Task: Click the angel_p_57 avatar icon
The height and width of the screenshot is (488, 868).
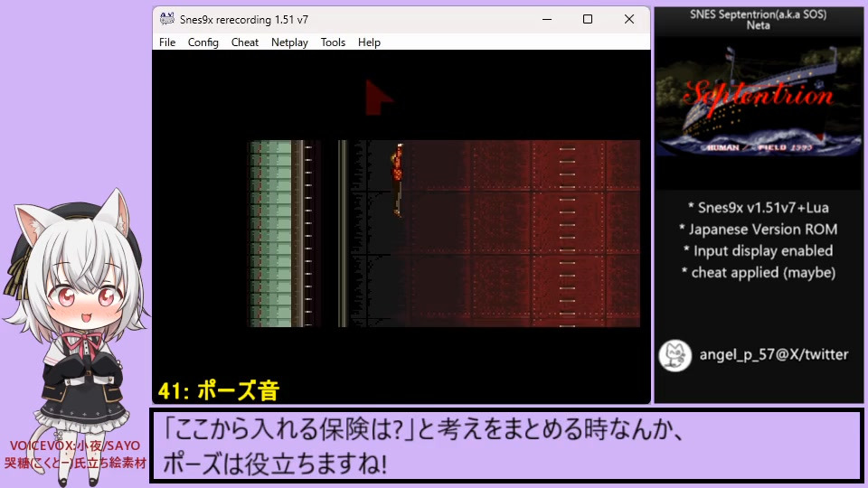Action: [675, 355]
